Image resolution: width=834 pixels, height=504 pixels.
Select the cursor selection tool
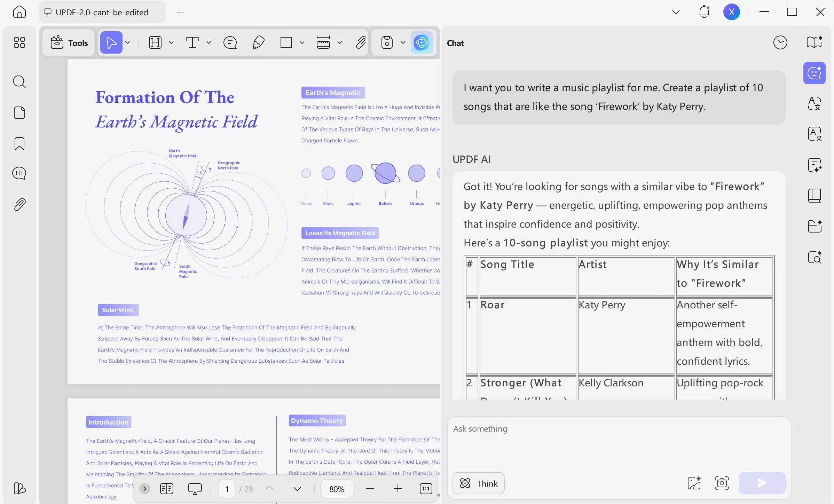pyautogui.click(x=111, y=42)
